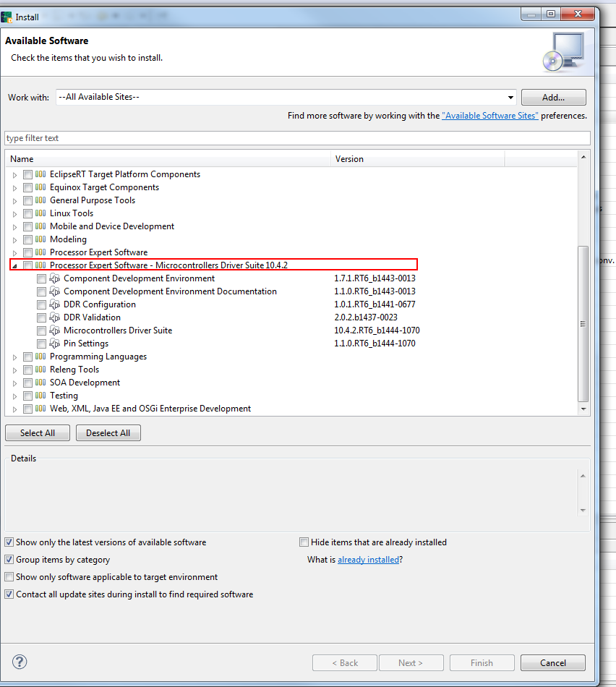Viewport: 616px width, 687px height.
Task: Enable Show only software applicable to target environment
Action: point(9,577)
